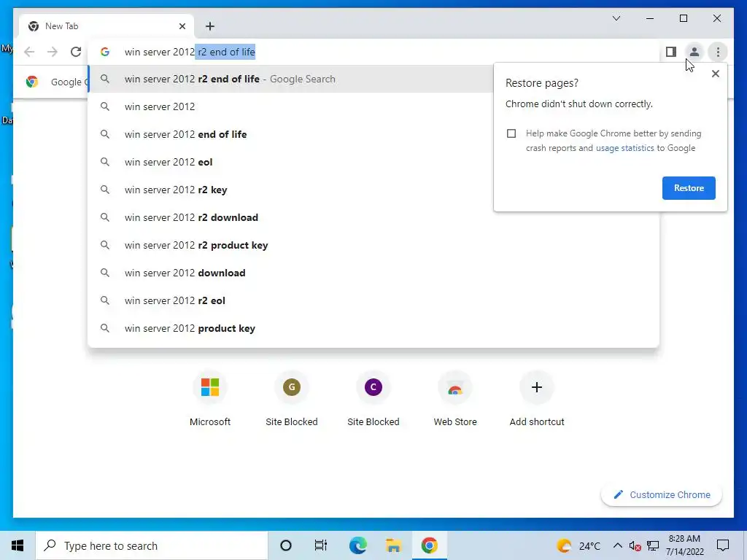Launch Microsoft Edge from taskbar
The width and height of the screenshot is (747, 560).
point(357,545)
